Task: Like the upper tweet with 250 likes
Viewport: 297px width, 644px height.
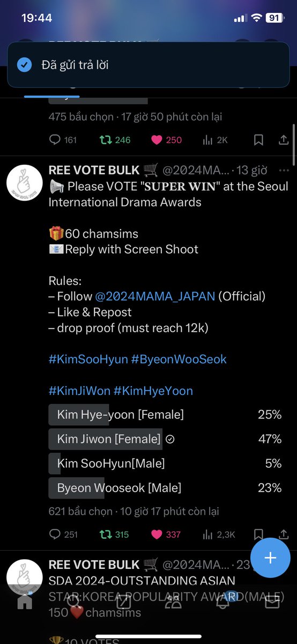Action: (166, 140)
